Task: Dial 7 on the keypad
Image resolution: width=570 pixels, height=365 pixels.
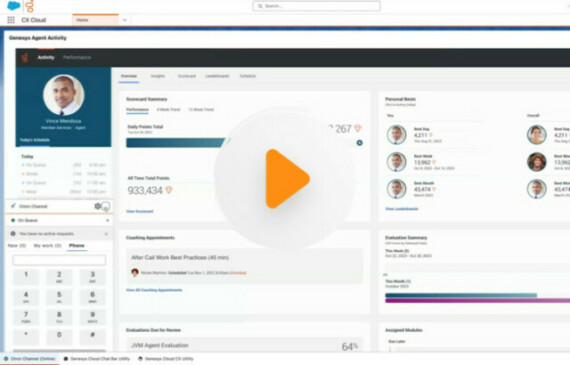Action: tap(26, 317)
